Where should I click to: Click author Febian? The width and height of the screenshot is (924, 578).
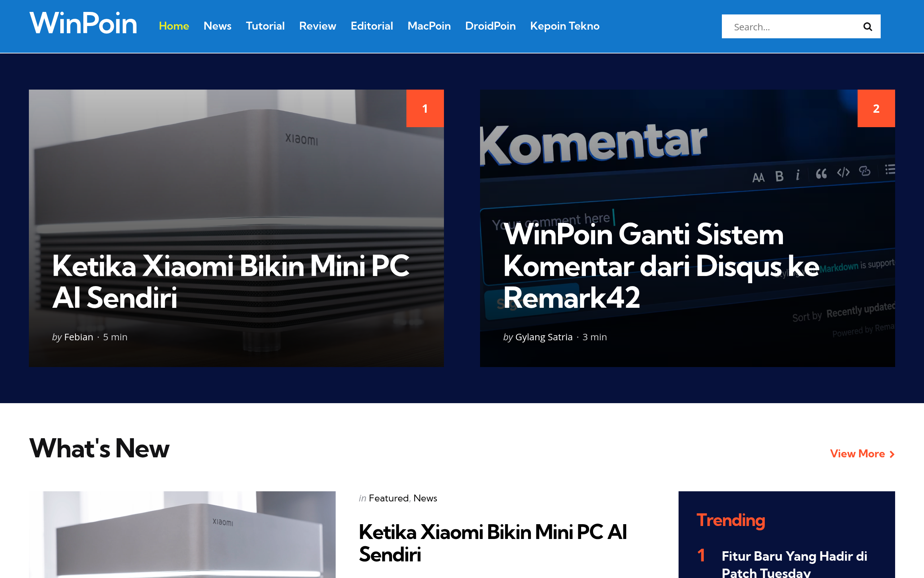point(79,337)
